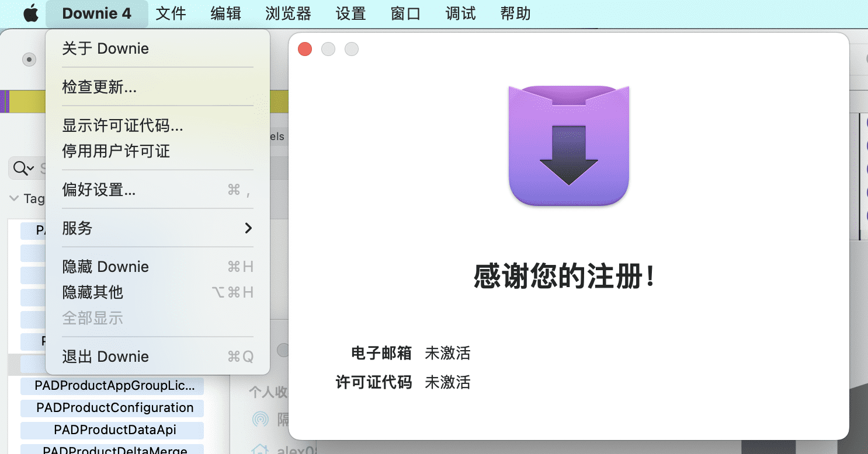This screenshot has height=454, width=868.
Task: Open the 浏览器 menu
Action: coord(288,13)
